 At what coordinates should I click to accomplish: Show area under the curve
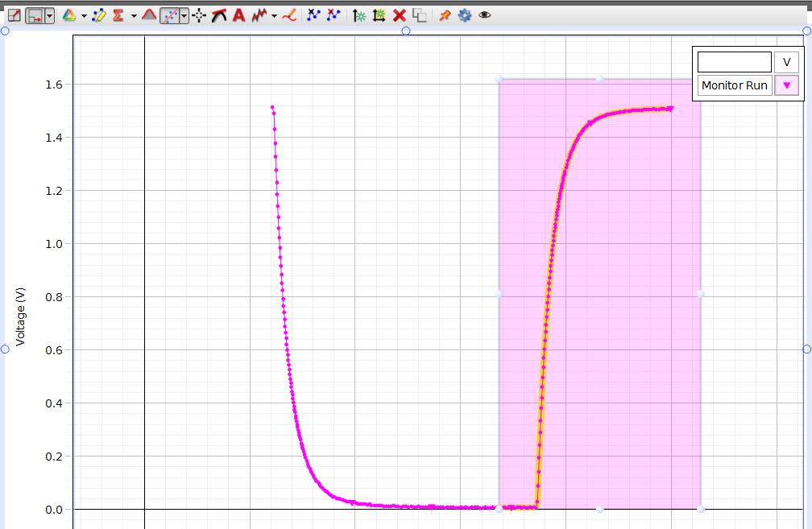pos(148,15)
